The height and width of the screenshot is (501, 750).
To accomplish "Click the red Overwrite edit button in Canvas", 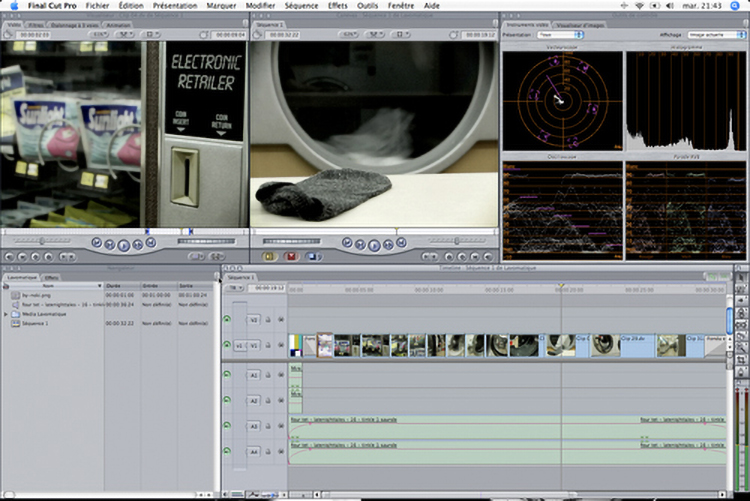I will (x=291, y=257).
